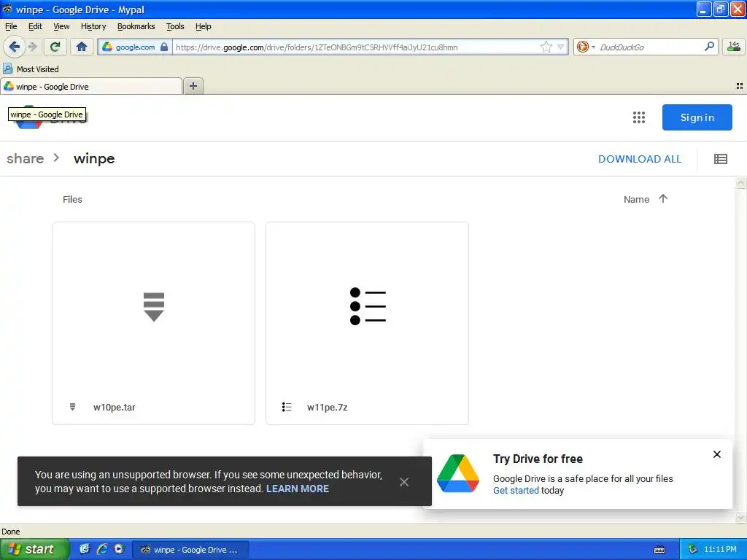
Task: Sort by Name column label
Action: pos(636,200)
